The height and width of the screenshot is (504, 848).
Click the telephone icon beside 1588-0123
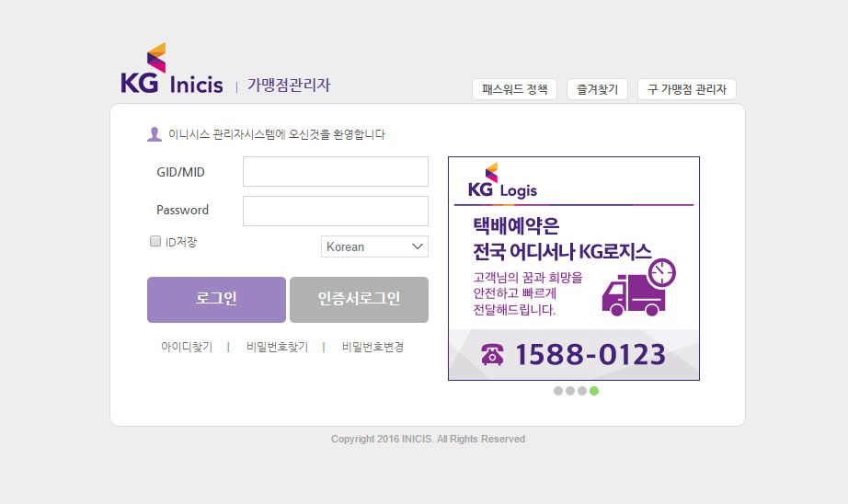click(x=492, y=355)
